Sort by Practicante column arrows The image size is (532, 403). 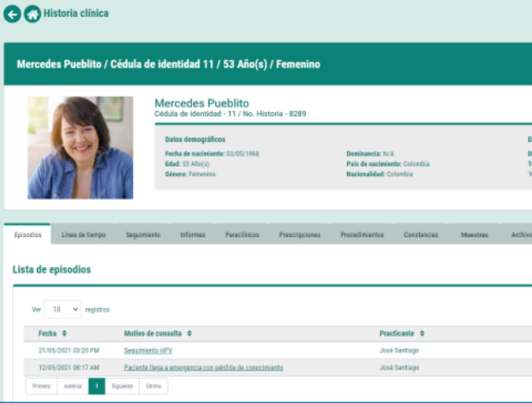point(421,334)
